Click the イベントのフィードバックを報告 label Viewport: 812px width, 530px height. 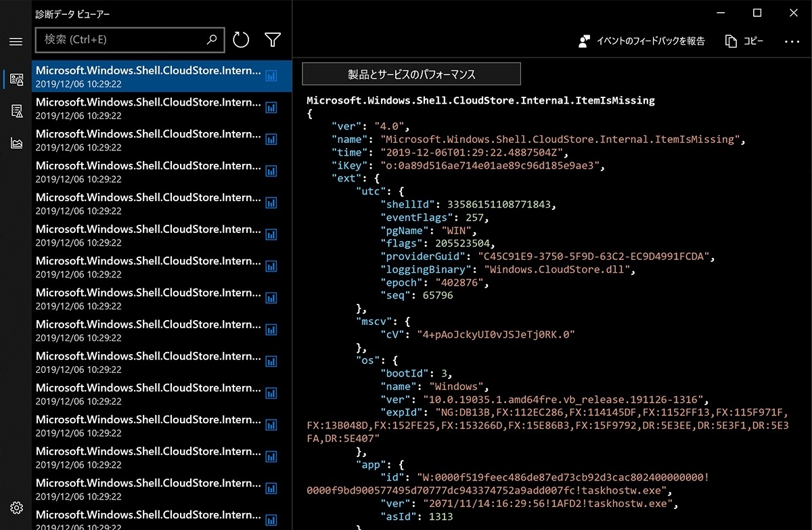pyautogui.click(x=650, y=41)
